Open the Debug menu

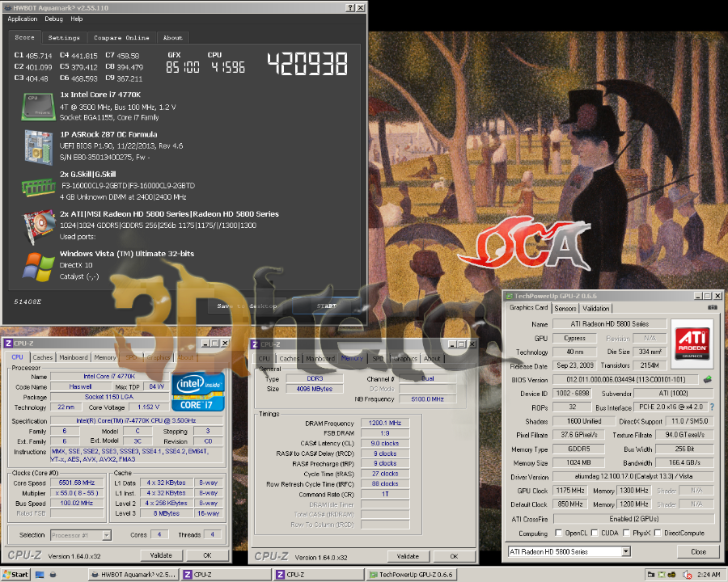54,19
